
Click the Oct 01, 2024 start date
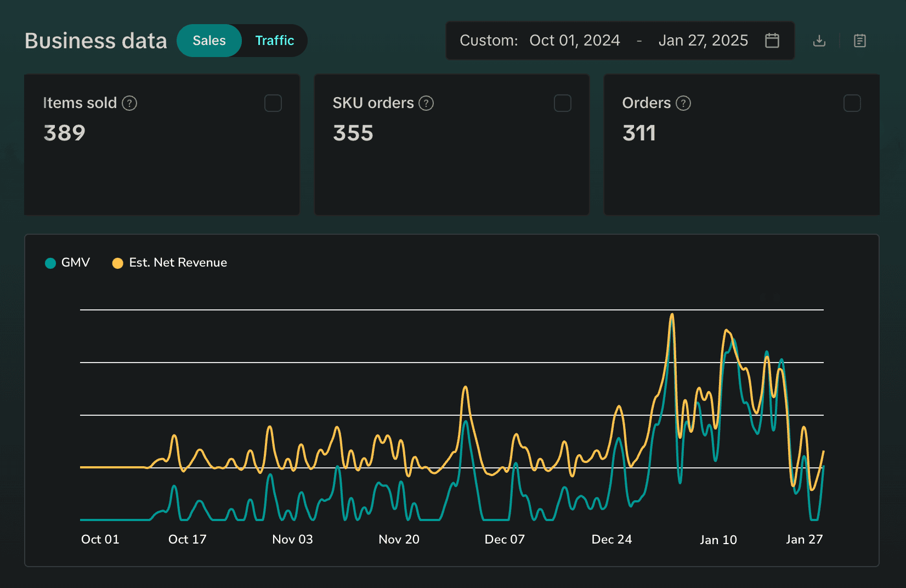[575, 41]
